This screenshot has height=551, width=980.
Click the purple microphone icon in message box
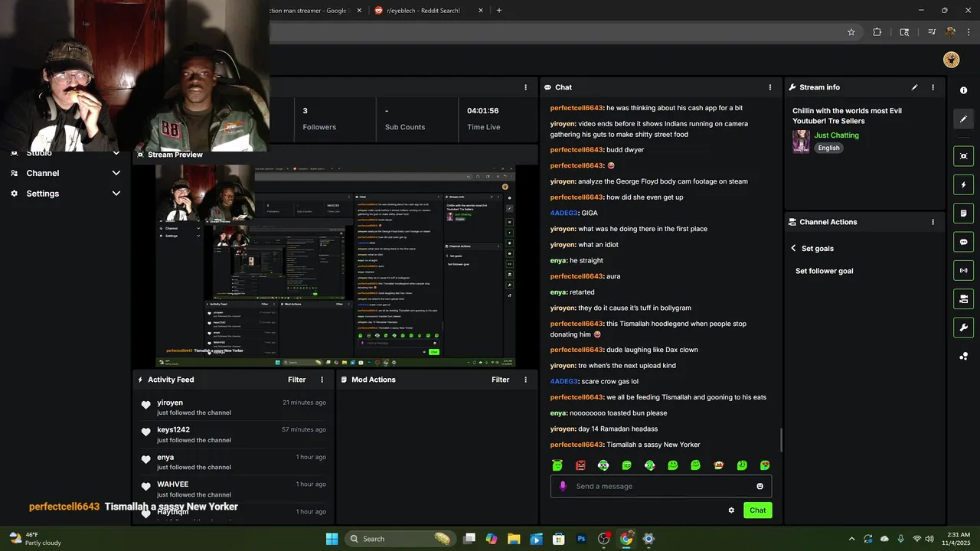pos(563,486)
